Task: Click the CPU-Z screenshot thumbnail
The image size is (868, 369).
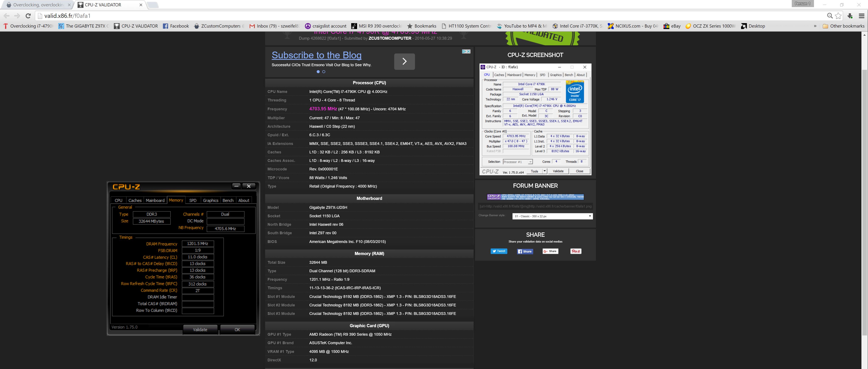Action: 535,119
